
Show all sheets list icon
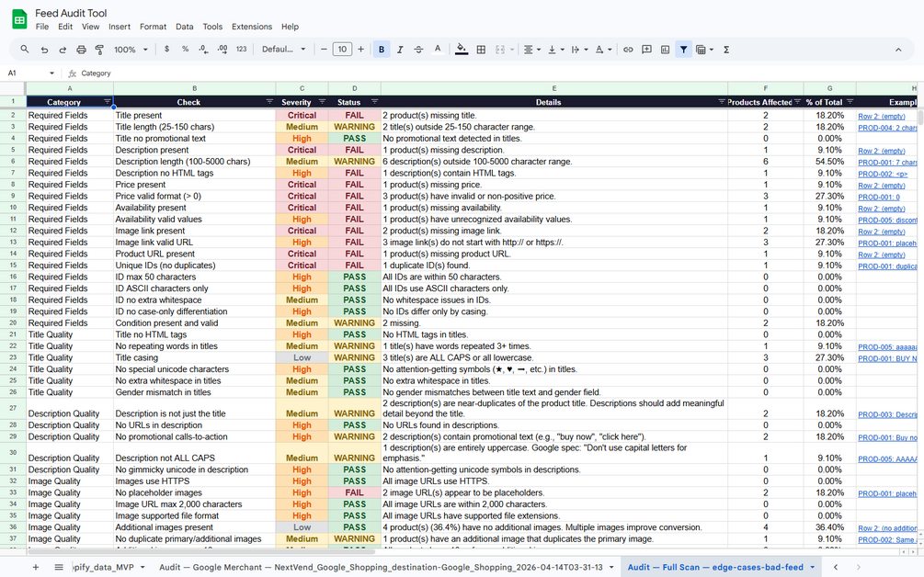pos(59,567)
